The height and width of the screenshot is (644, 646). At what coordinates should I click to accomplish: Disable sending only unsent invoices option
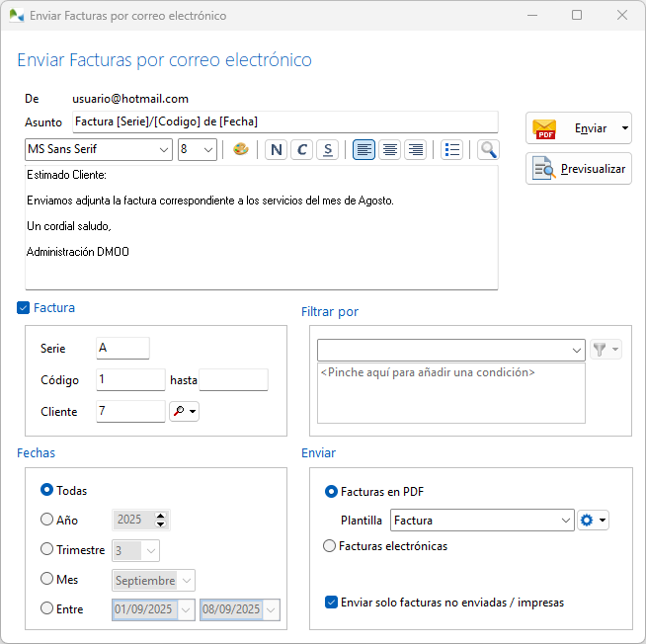[331, 602]
